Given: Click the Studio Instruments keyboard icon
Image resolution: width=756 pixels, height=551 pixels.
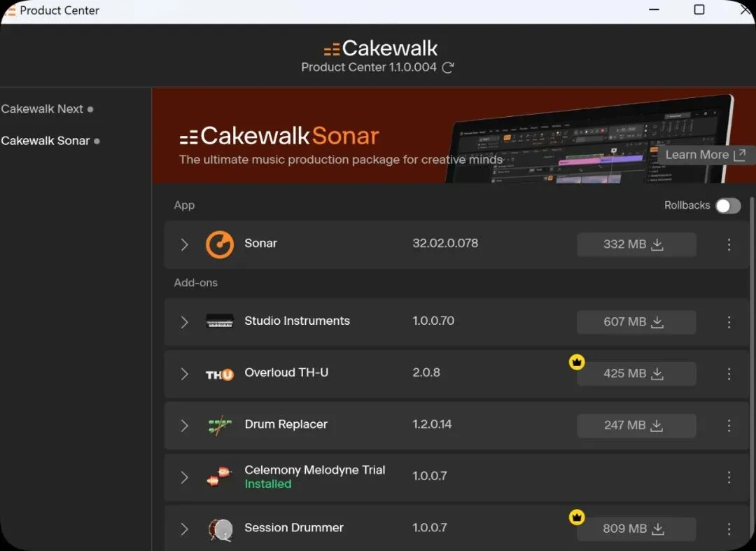Looking at the screenshot, I should (x=219, y=321).
